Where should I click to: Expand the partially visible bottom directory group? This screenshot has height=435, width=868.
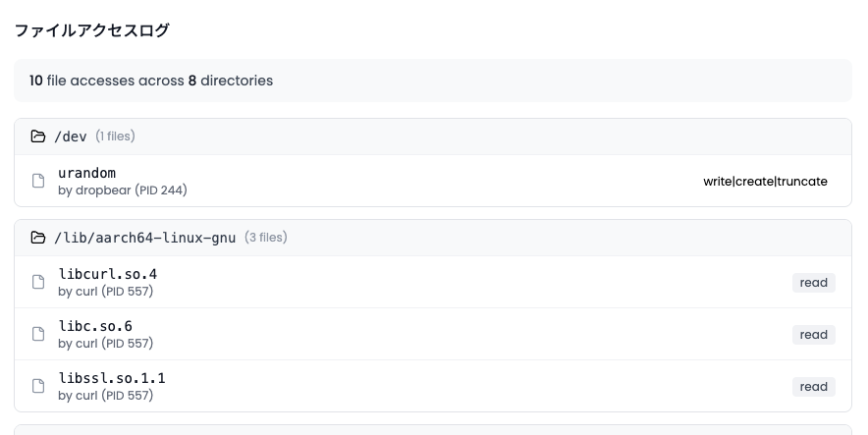coord(432,429)
